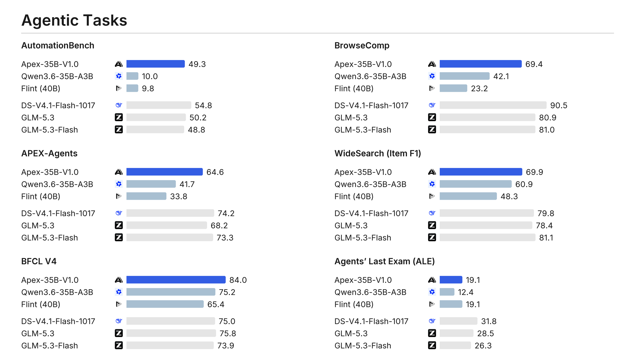Click the blue BrowseComp bar showing 69.4
The image size is (635, 364).
click(481, 64)
